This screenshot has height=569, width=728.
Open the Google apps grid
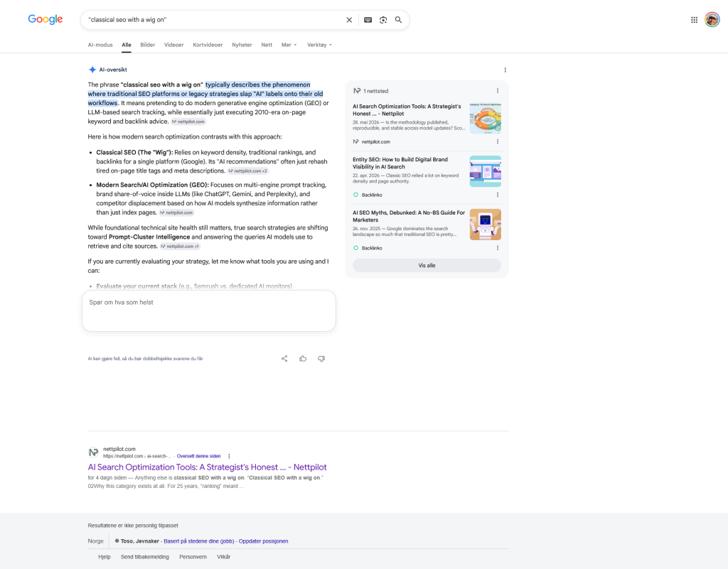click(694, 20)
